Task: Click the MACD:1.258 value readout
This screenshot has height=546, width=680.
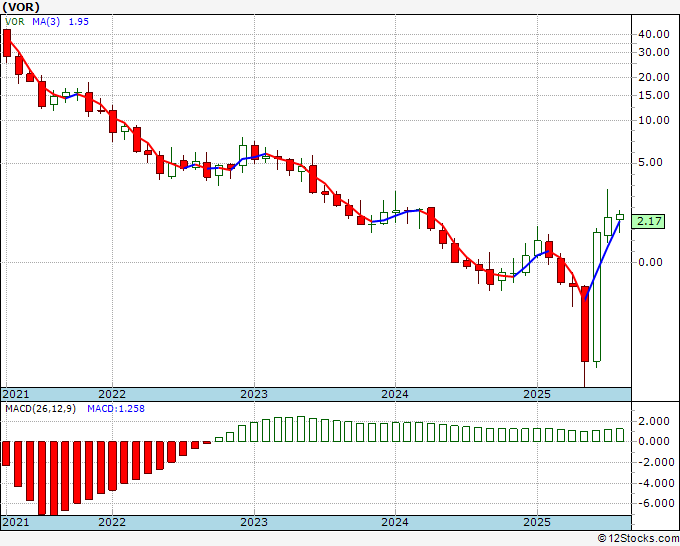Action: click(116, 409)
